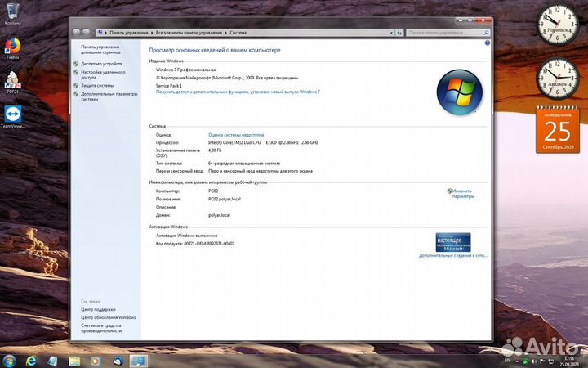This screenshot has height=368, width=588.
Task: Go to Панель управления breadcrumb
Action: [x=129, y=33]
